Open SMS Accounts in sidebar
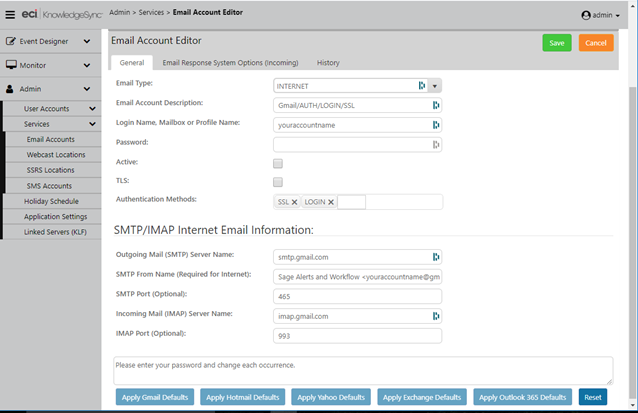 click(49, 186)
